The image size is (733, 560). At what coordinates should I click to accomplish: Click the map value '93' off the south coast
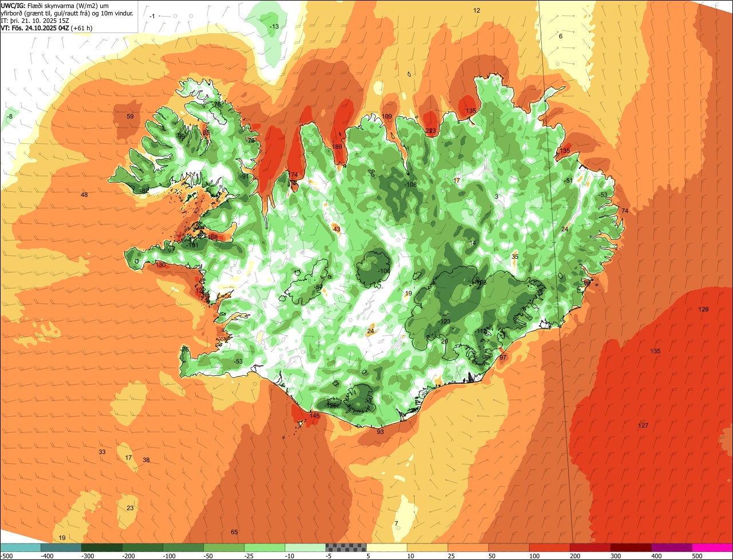click(380, 432)
